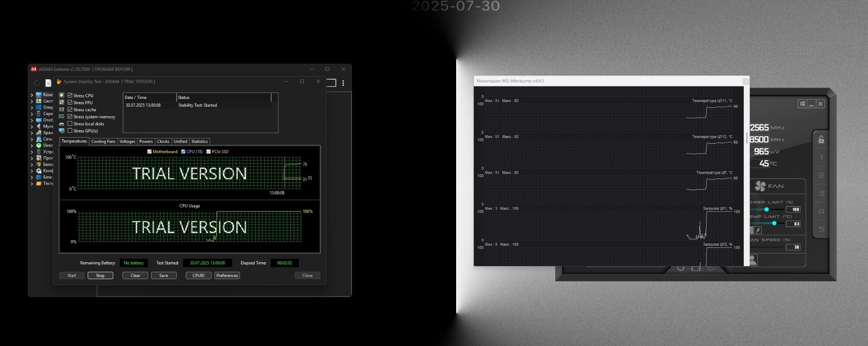Adjust the Temp Limit slider in Afterburner

click(774, 223)
